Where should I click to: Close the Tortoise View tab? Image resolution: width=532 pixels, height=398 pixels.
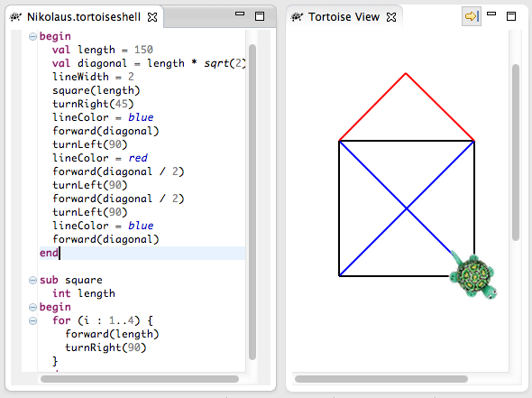[x=391, y=17]
